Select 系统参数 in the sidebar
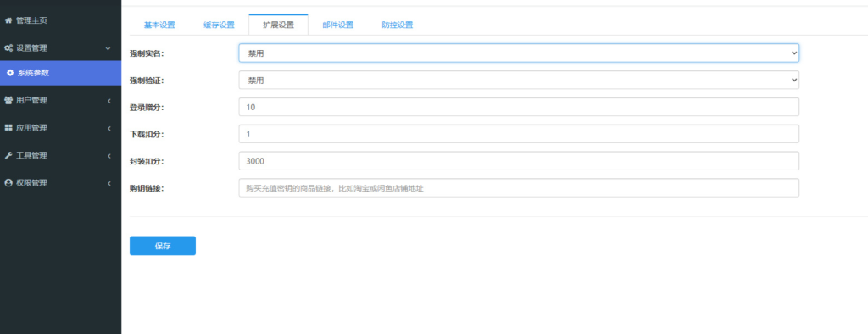This screenshot has height=334, width=868. coord(60,73)
